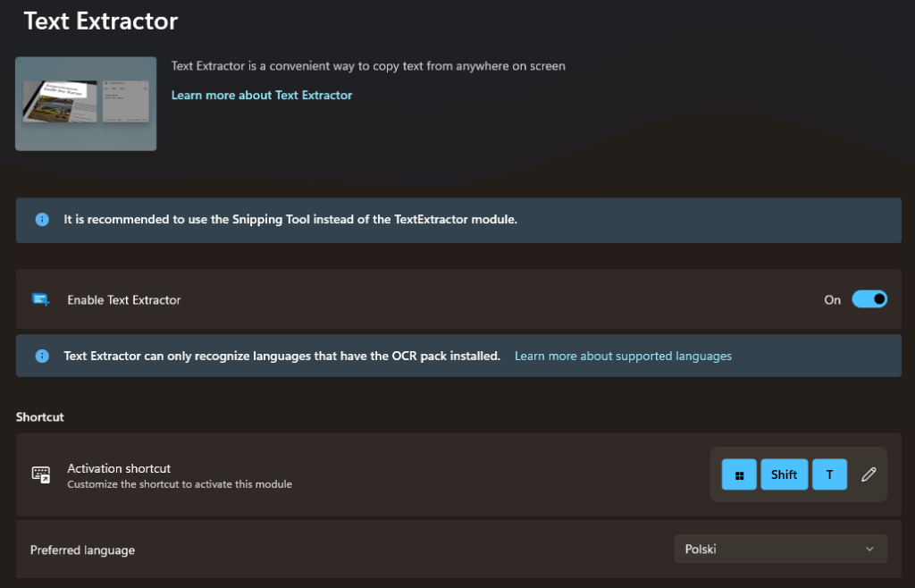Click the keyboard icon beside Activation shortcut
Screen dimensions: 915x588
(41, 475)
